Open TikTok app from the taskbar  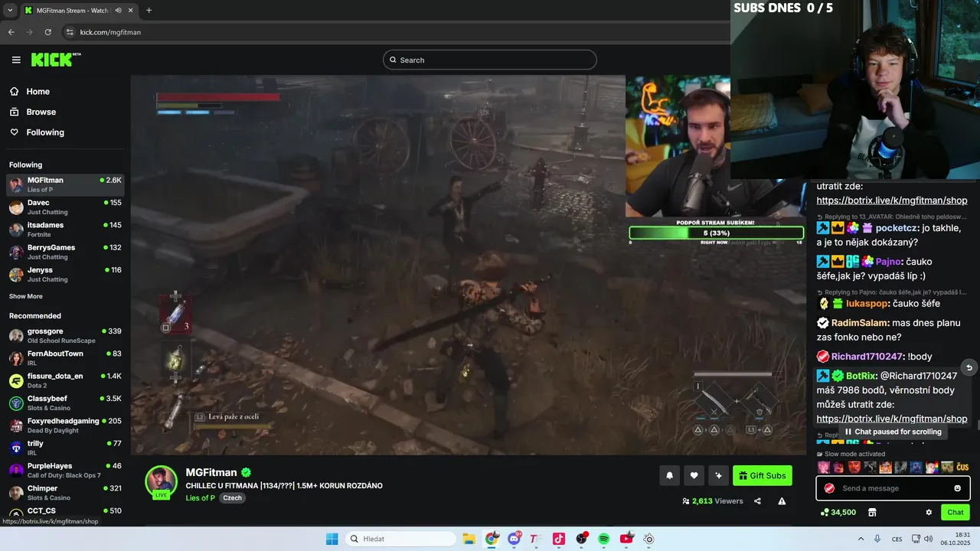(559, 539)
